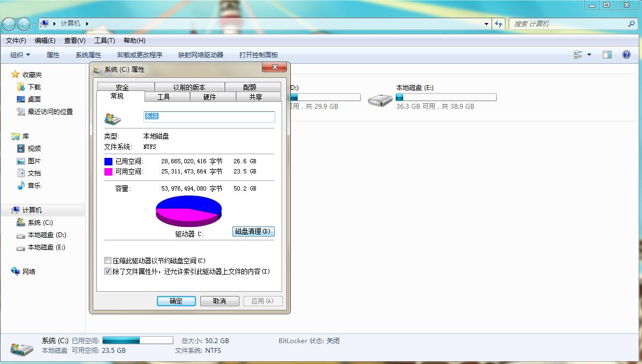This screenshot has height=364, width=642.
Task: Click the Forward navigation arrow
Action: pos(24,24)
